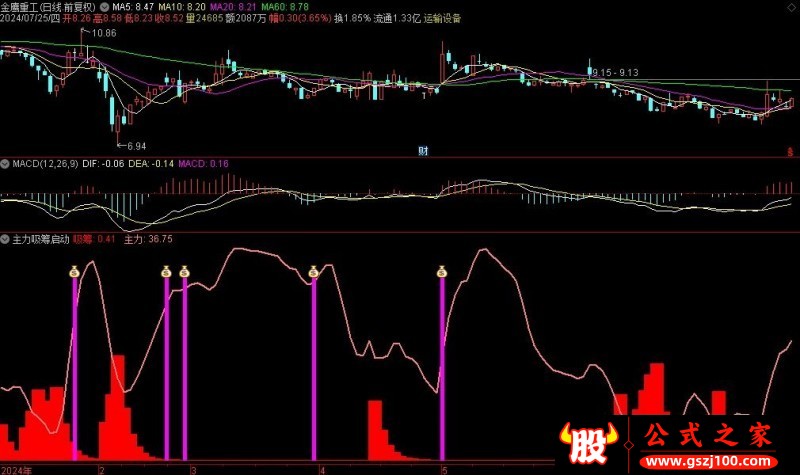This screenshot has width=800, height=475.
Task: Click the 换1.85% turnover rate
Action: (x=353, y=19)
